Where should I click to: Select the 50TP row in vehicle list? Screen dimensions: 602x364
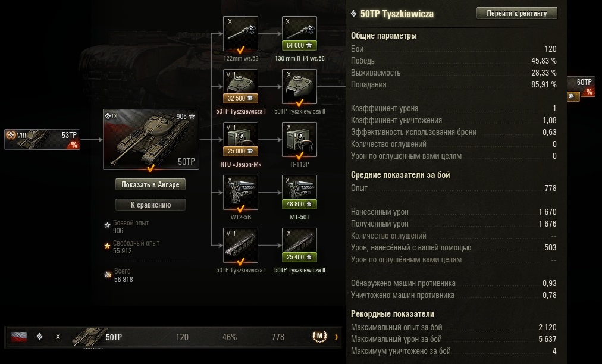pos(173,337)
